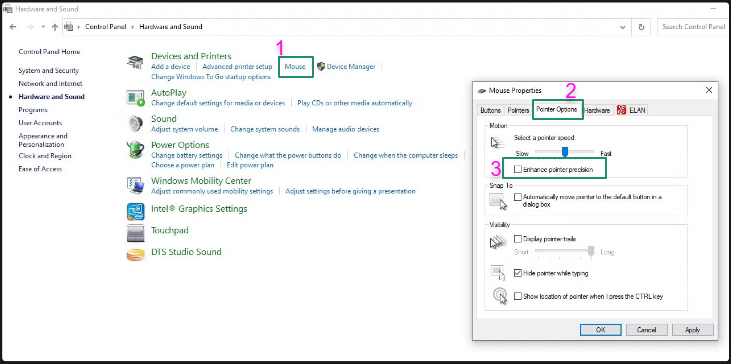Open System and Security in sidebar
This screenshot has height=364, width=731.
[48, 71]
